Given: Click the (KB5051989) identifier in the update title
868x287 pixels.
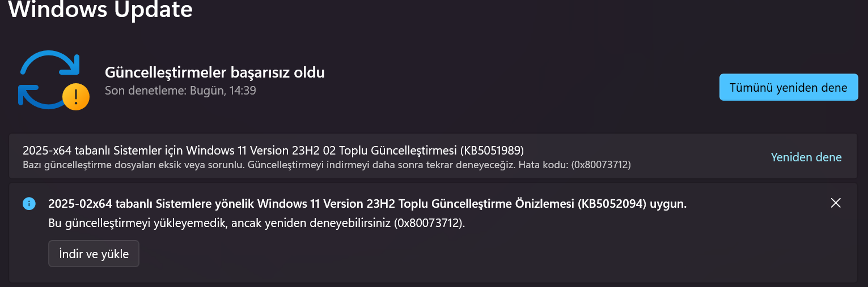Looking at the screenshot, I should point(491,151).
